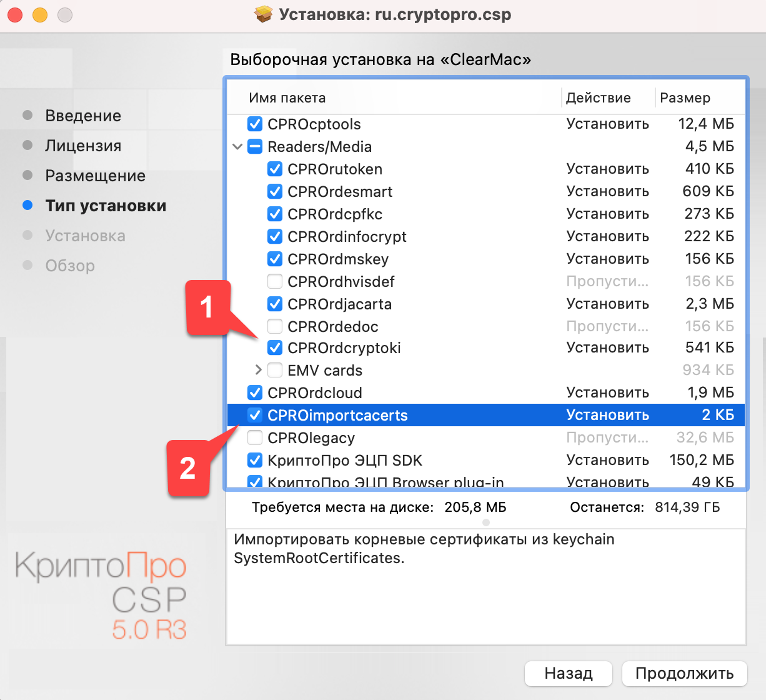The width and height of the screenshot is (766, 700).
Task: Uncheck КриптоПро ЭЦП Browser plug-in checkbox
Action: point(255,481)
